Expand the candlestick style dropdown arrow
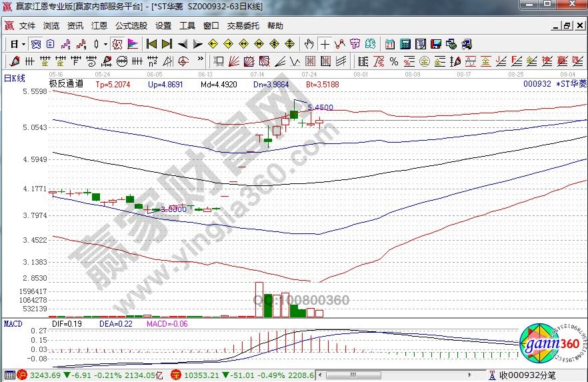Image resolution: width=588 pixels, height=382 pixels. pos(105,44)
